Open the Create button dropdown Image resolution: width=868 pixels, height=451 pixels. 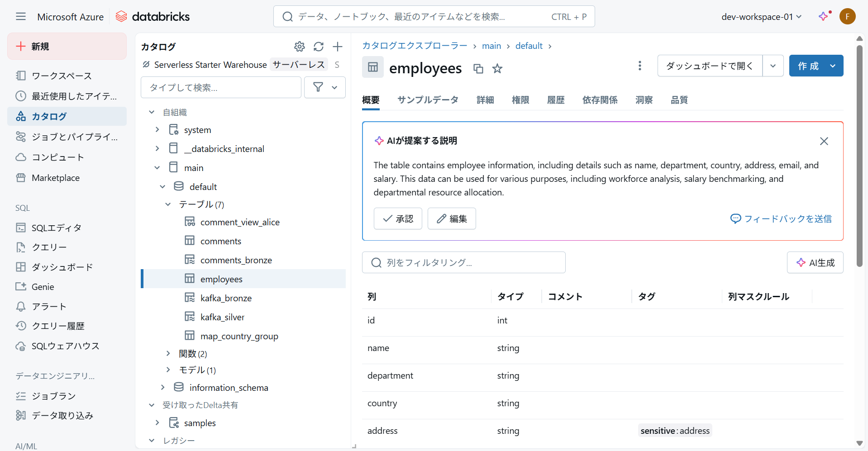click(833, 66)
